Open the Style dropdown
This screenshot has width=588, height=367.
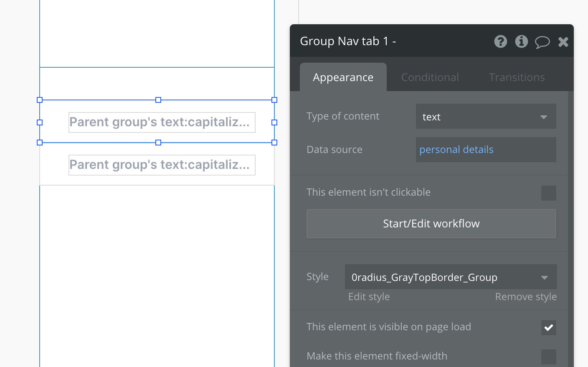(451, 277)
